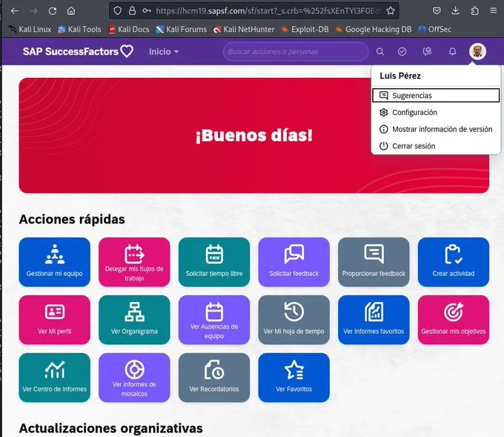Open the Ver Informes favoritos tile
Image resolution: width=504 pixels, height=437 pixels.
(374, 320)
